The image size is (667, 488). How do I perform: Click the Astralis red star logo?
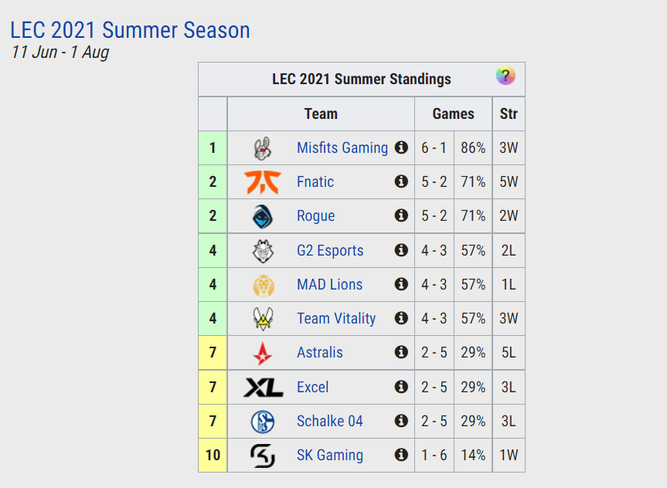coord(262,353)
